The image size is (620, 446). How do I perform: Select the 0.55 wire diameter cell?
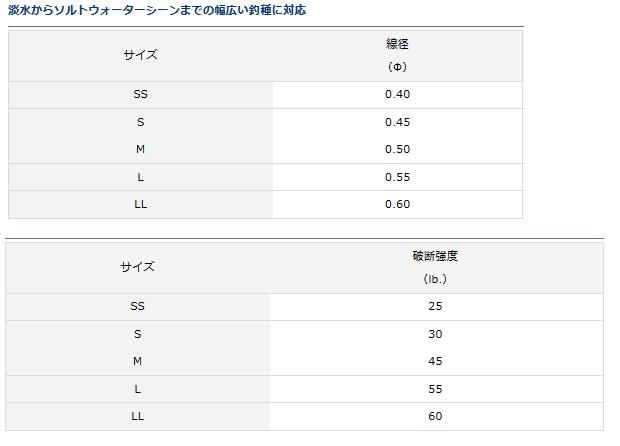click(397, 177)
